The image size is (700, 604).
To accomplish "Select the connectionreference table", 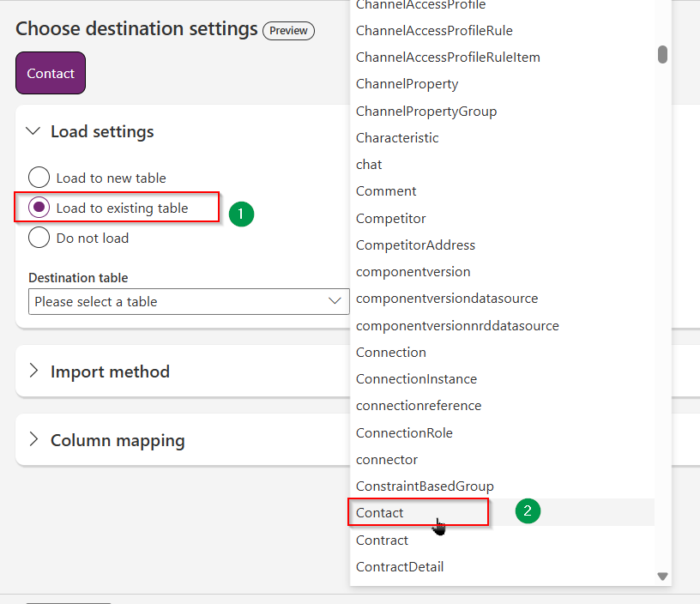I will click(x=502, y=405).
